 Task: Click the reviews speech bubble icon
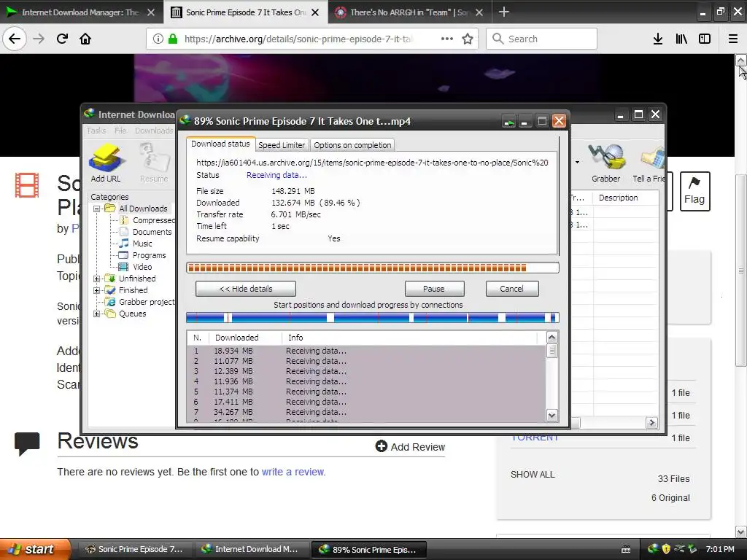pos(27,444)
